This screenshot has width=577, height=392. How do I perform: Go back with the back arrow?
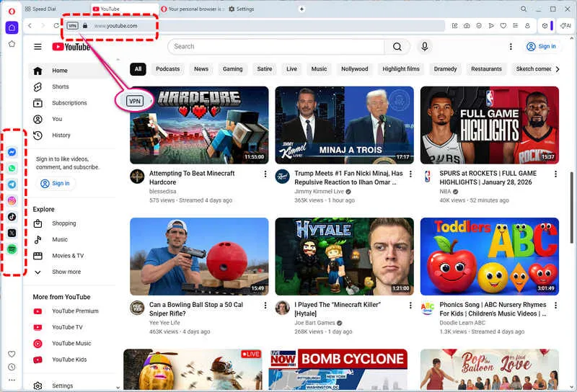tap(30, 26)
